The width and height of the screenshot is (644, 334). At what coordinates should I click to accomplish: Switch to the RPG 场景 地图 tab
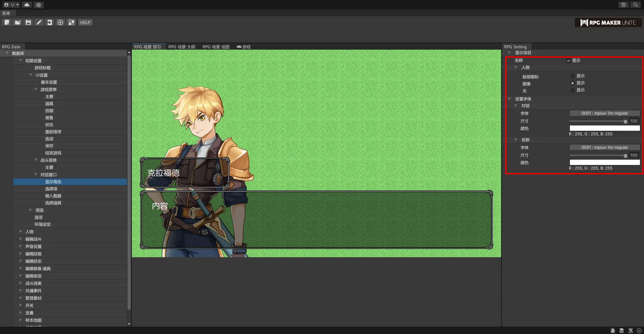[216, 47]
